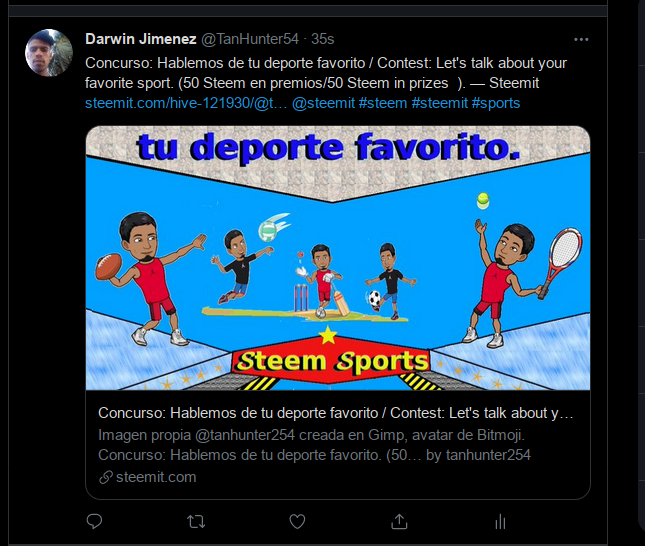Open the reply comment icon
Viewport: 645px width, 546px height.
95,521
